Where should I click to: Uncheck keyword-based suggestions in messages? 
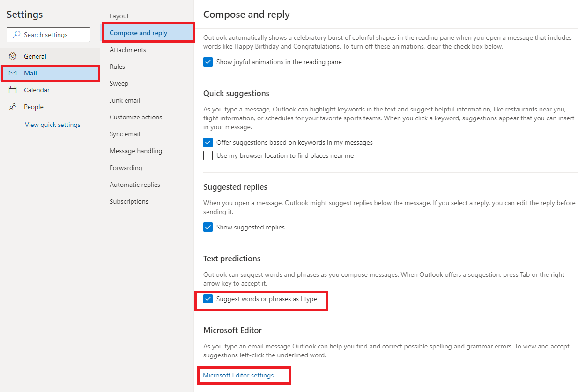tap(207, 142)
